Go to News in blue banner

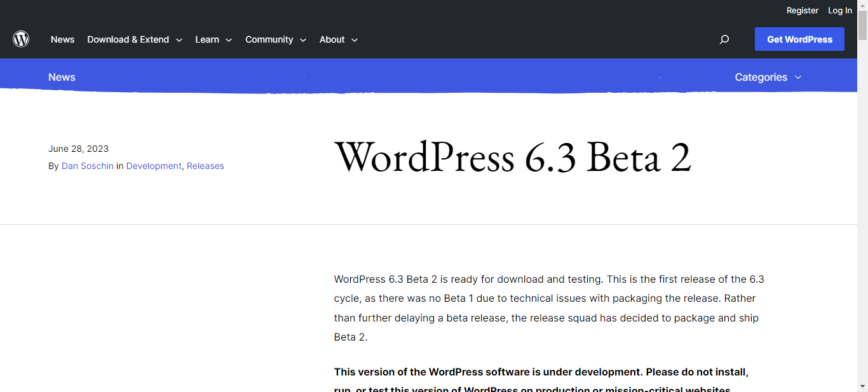[62, 77]
